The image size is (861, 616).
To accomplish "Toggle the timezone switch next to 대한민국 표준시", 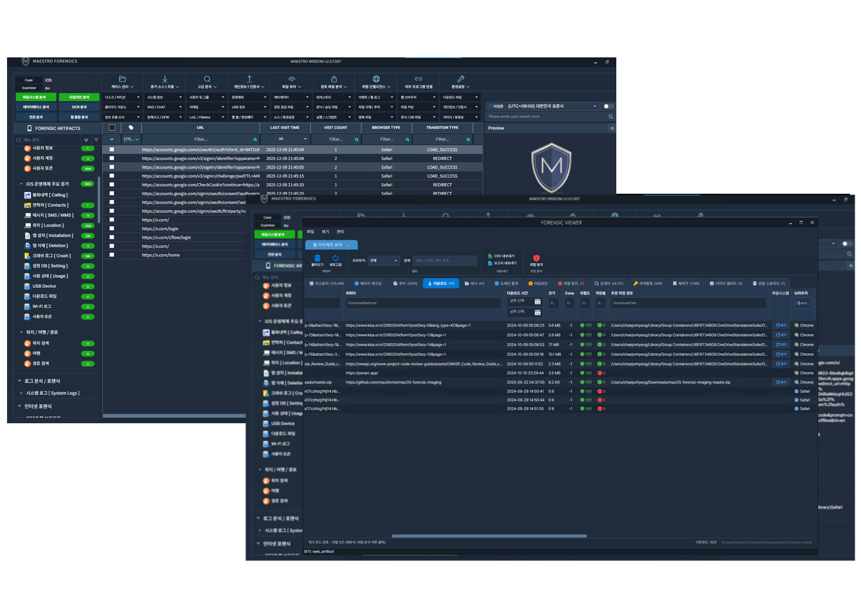I will pos(608,106).
